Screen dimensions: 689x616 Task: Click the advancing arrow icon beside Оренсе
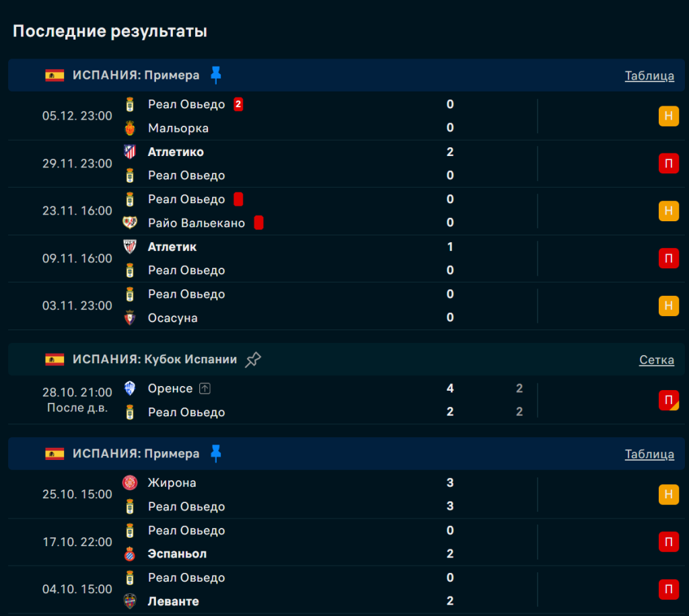[x=205, y=389]
